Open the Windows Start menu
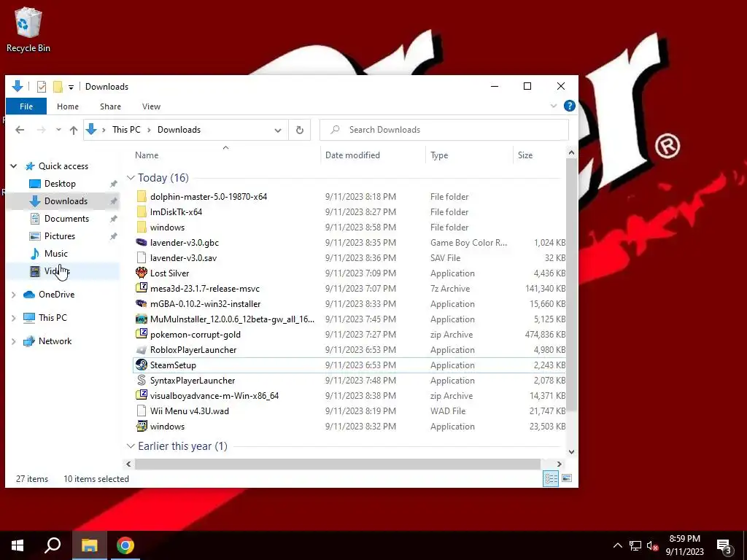The image size is (747, 560). (18, 545)
